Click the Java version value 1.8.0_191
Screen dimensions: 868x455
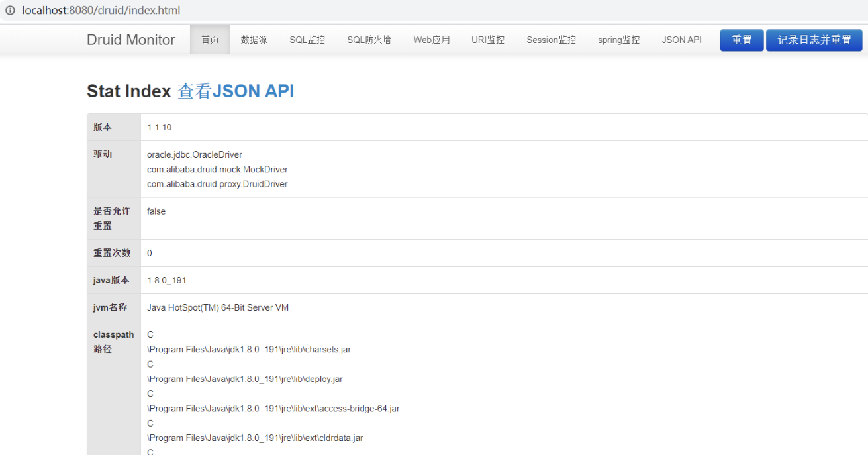[167, 280]
